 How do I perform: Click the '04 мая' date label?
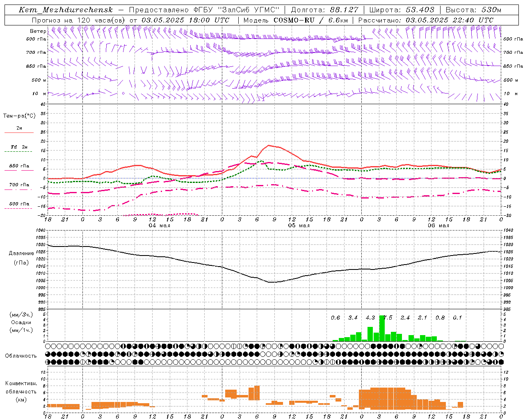tap(159, 226)
